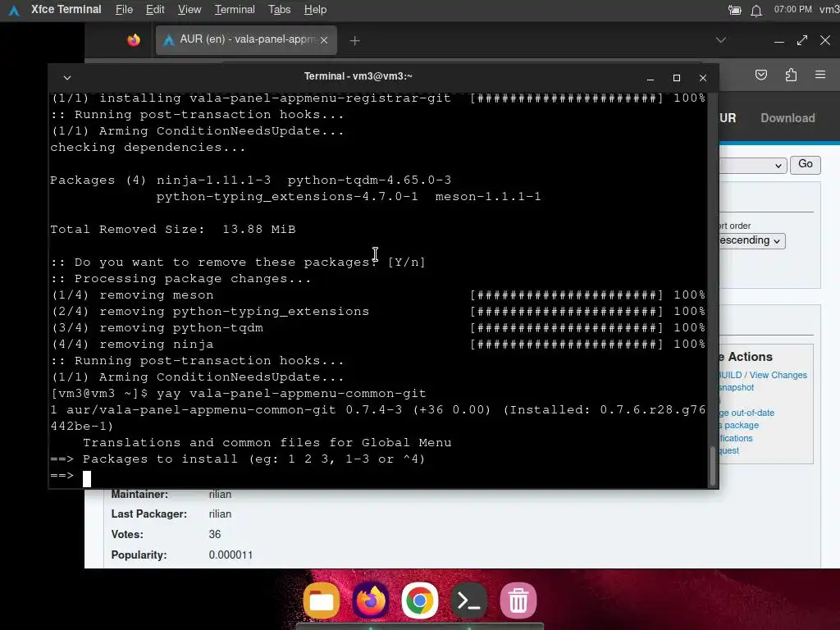Click the Popularity value 0.000011
Viewport: 840px width, 630px height.
tap(231, 555)
